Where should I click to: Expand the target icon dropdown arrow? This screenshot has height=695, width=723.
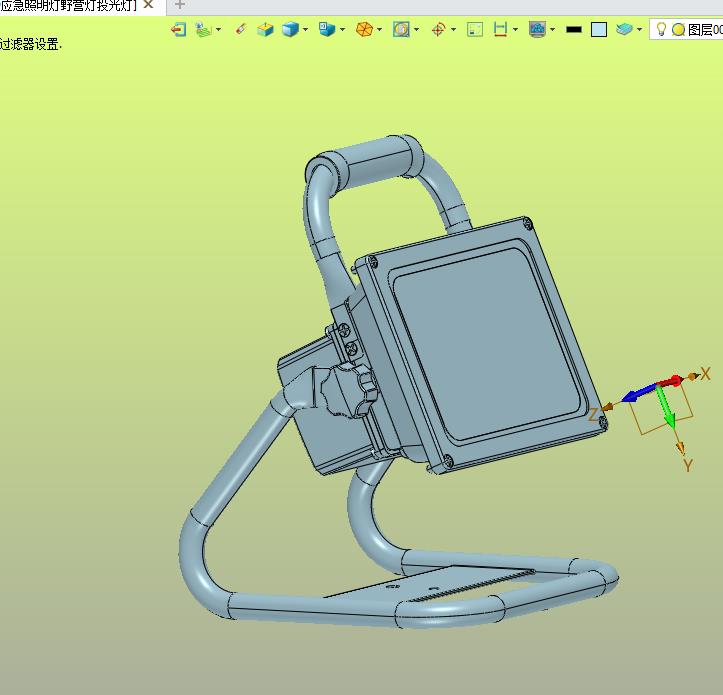(x=453, y=30)
